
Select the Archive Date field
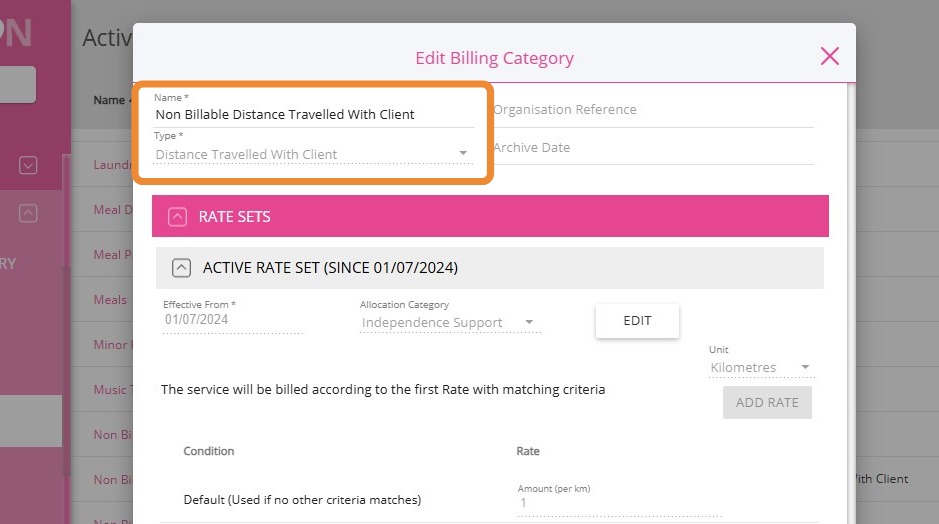pos(652,148)
